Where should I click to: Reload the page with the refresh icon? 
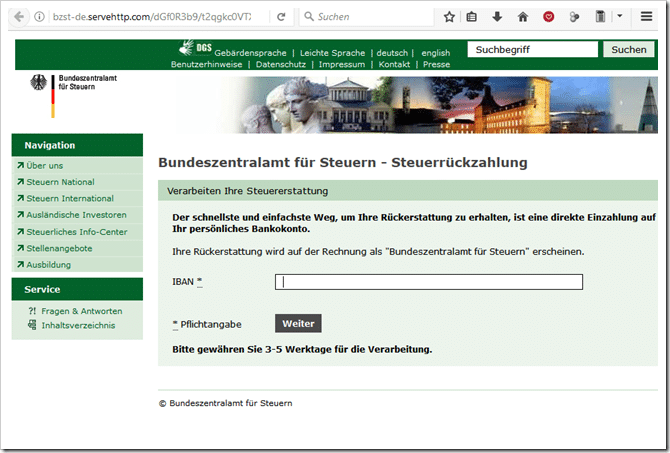(281, 17)
